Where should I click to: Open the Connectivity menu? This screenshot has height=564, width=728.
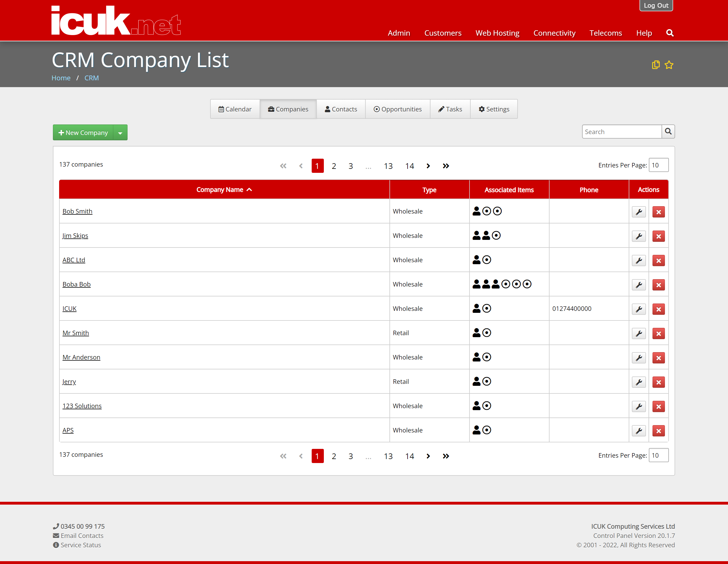pos(554,33)
